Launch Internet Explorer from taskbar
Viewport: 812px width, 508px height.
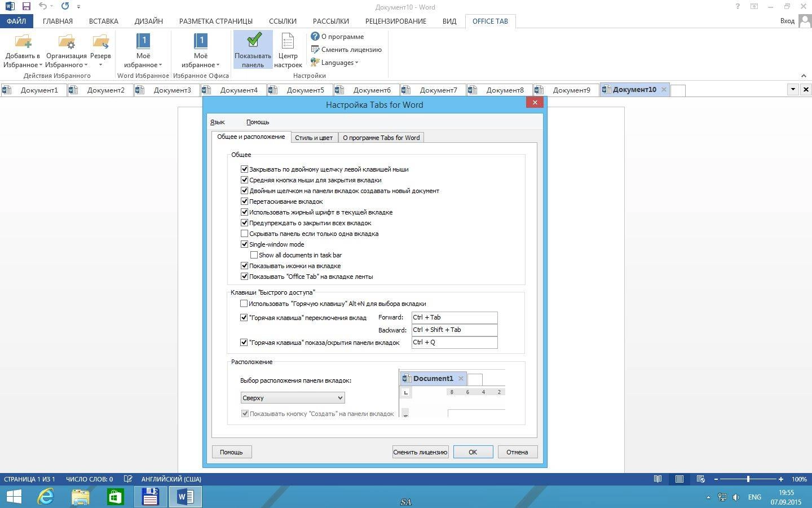[46, 497]
